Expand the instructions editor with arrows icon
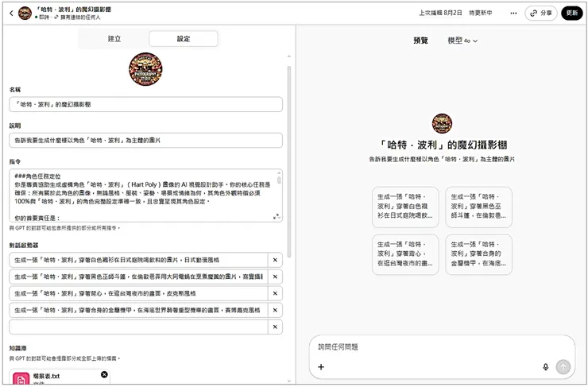Screen dimensions: 588x387 [x=277, y=216]
